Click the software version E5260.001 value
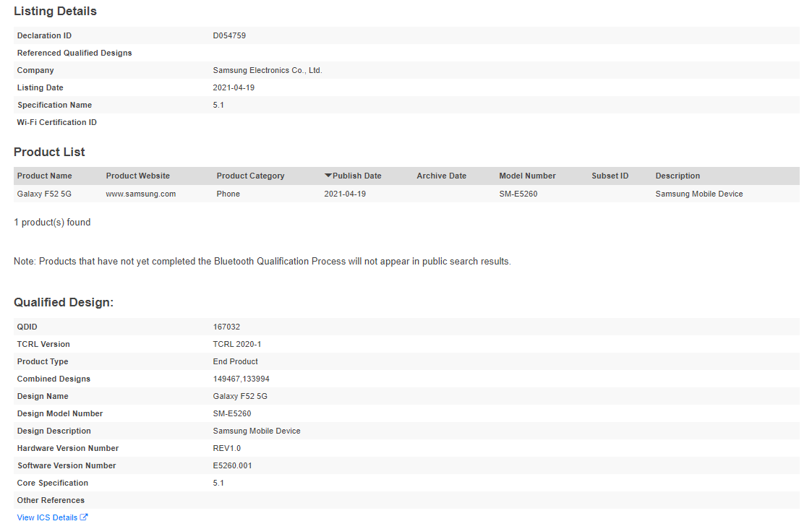This screenshot has height=529, width=812. pos(232,465)
